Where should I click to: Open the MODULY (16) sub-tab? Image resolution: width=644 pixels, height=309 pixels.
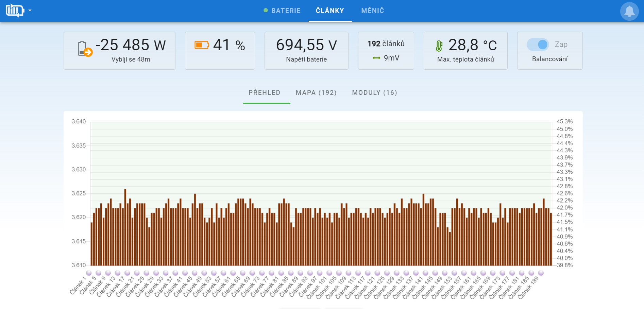pos(375,92)
